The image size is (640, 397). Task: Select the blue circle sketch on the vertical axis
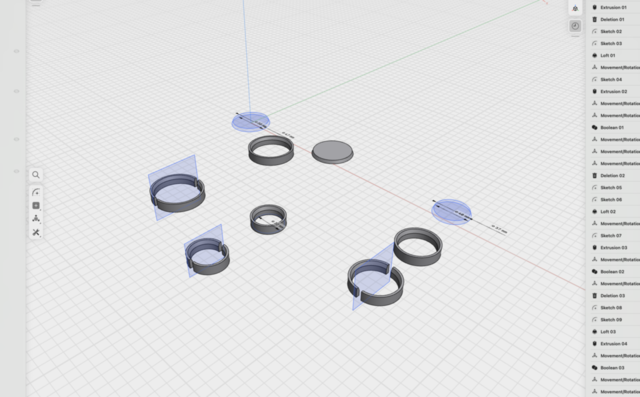[x=251, y=122]
